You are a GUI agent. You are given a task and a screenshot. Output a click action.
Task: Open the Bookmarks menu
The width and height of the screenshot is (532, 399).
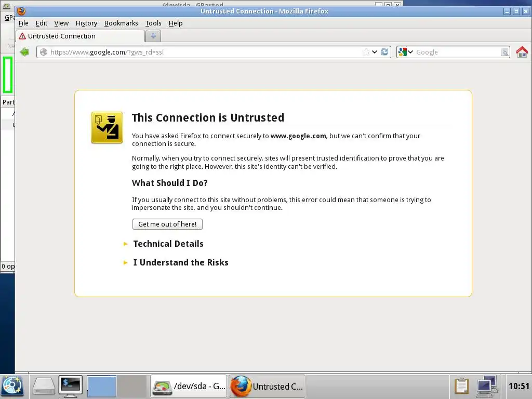(x=121, y=23)
